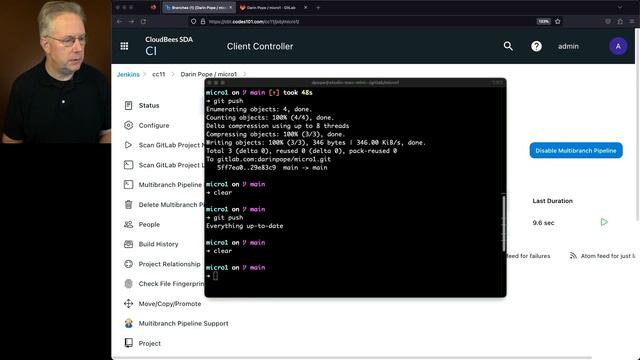
Task: Click 'Everything up-to-date' terminal line
Action: pos(244,226)
